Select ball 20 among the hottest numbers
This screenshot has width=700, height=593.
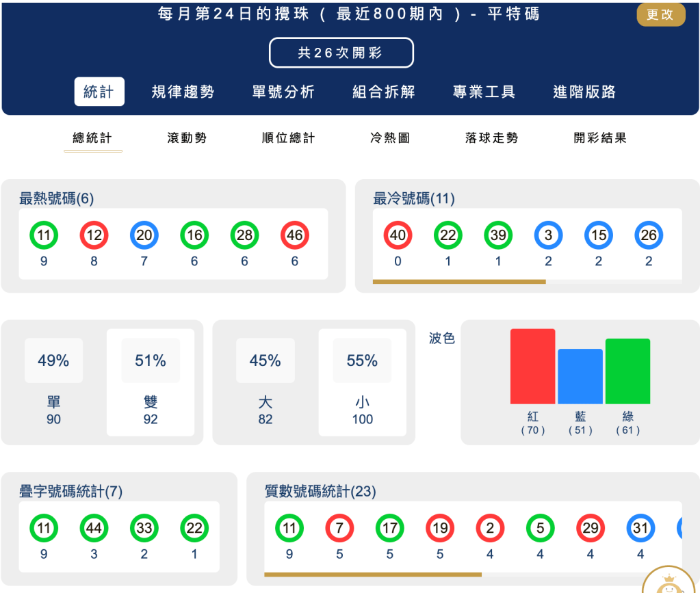(x=144, y=235)
